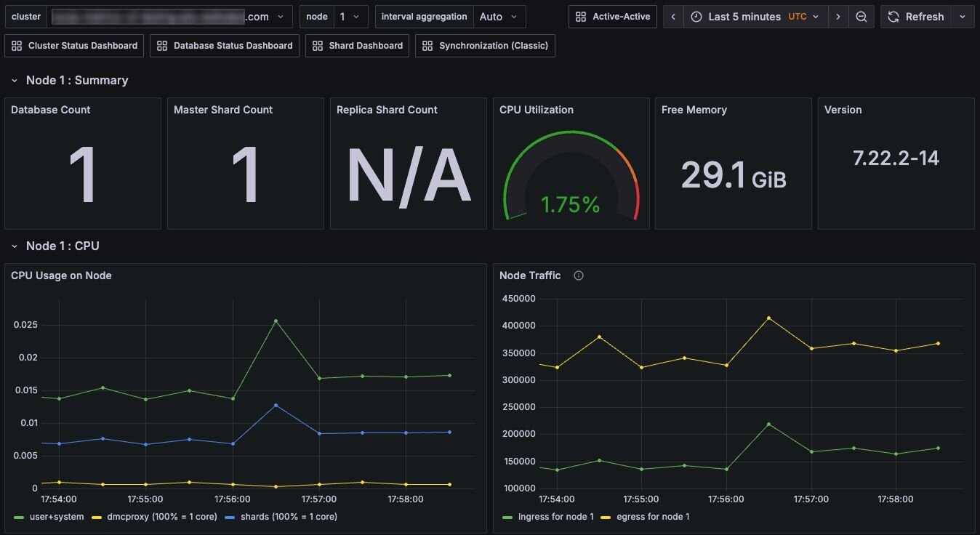Image resolution: width=980 pixels, height=535 pixels.
Task: Click the clock icon in the time picker
Action: (x=696, y=16)
